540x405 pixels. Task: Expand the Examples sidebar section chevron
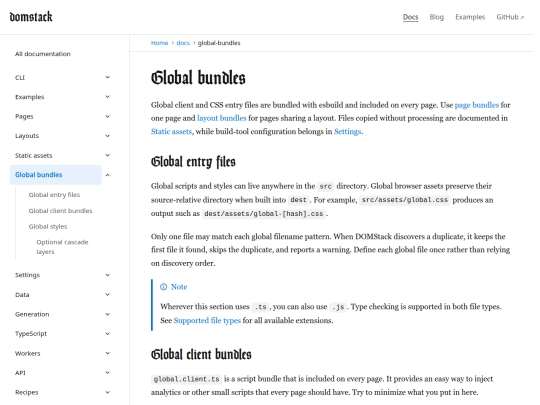tap(107, 97)
